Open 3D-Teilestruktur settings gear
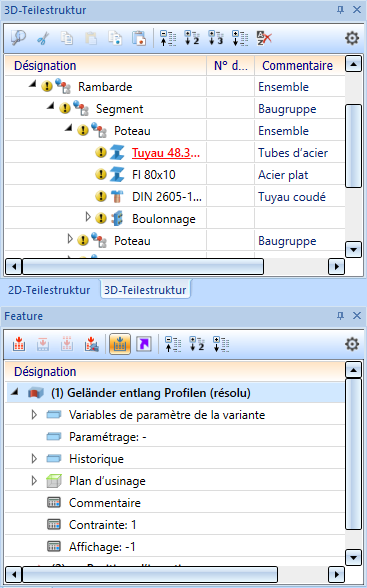Image resolution: width=367 pixels, height=588 pixels. [x=352, y=38]
